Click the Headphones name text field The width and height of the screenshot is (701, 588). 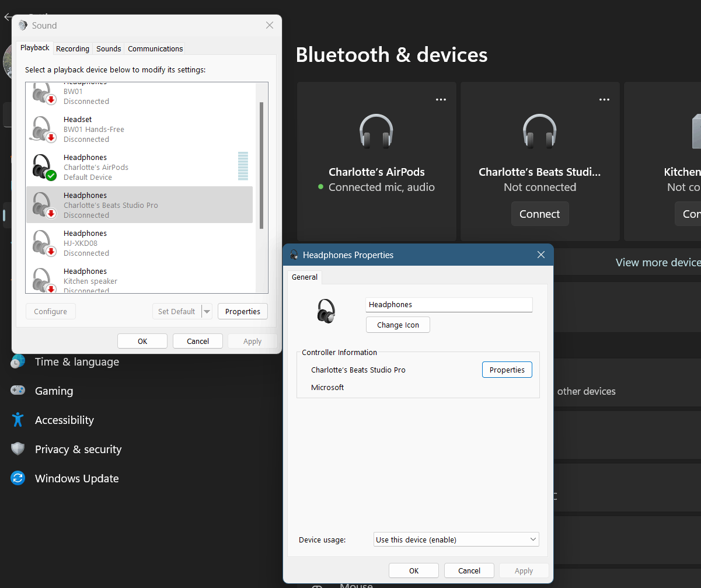tap(449, 305)
